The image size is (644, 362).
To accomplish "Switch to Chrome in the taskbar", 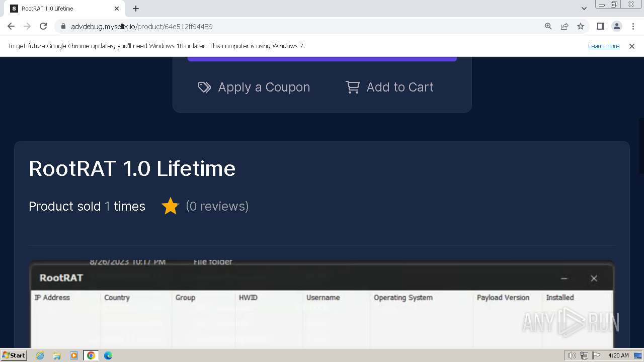I will tap(91, 355).
